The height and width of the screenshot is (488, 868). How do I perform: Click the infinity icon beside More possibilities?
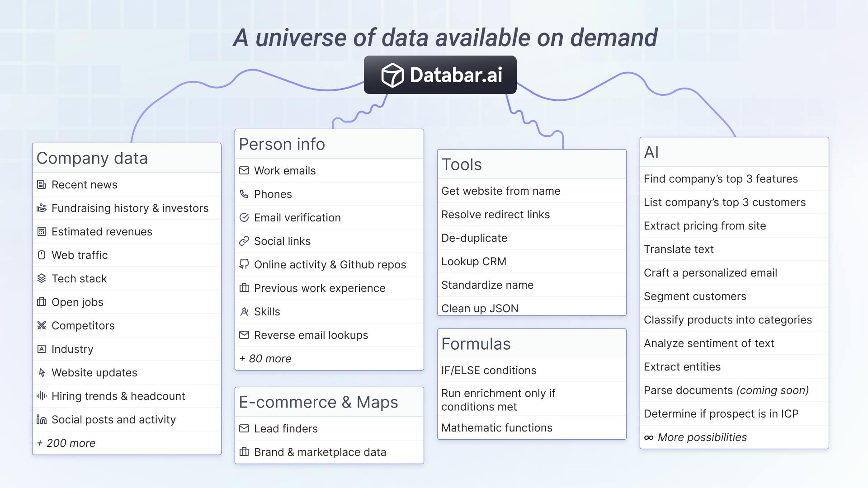649,437
